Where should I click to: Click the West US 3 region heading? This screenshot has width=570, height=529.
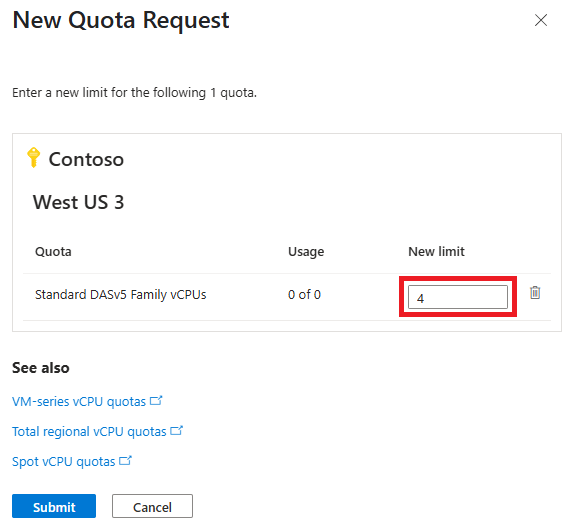(79, 202)
